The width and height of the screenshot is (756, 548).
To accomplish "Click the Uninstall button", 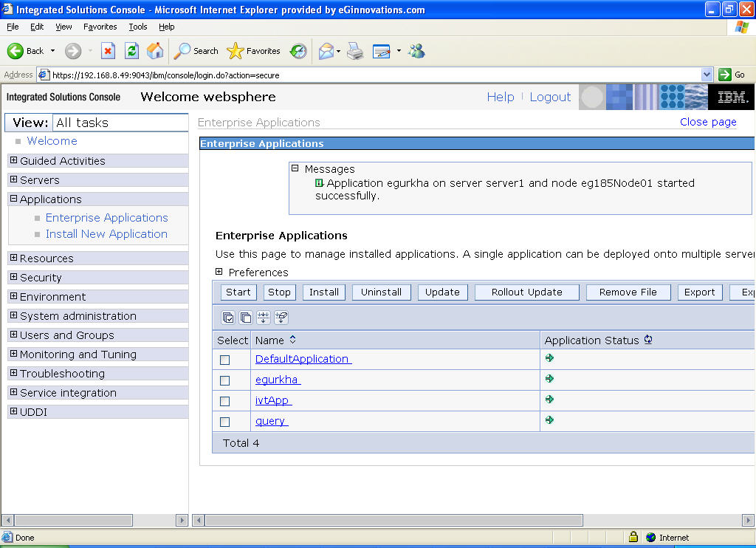I will [381, 292].
